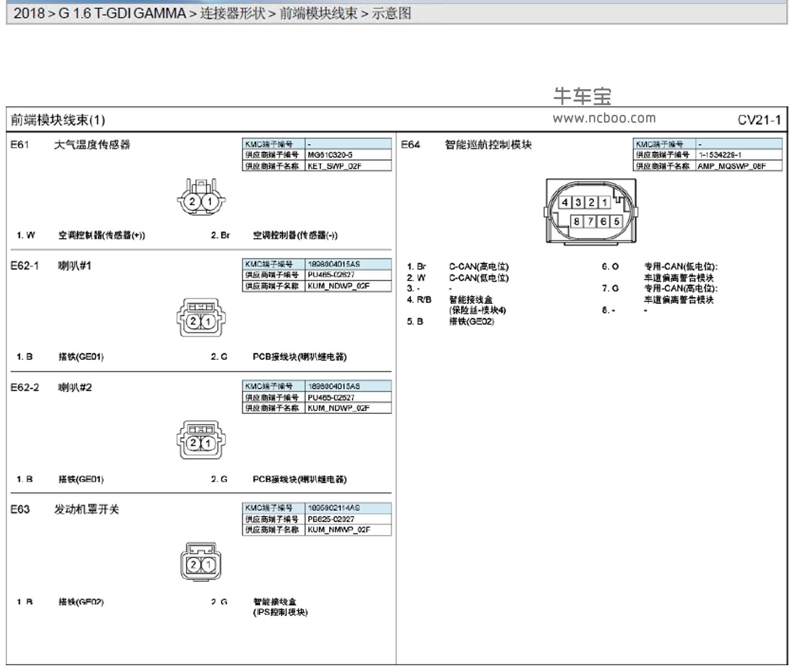The width and height of the screenshot is (797, 672).
Task: Click 1-1534229-1 supplier number for E64
Action: point(739,155)
